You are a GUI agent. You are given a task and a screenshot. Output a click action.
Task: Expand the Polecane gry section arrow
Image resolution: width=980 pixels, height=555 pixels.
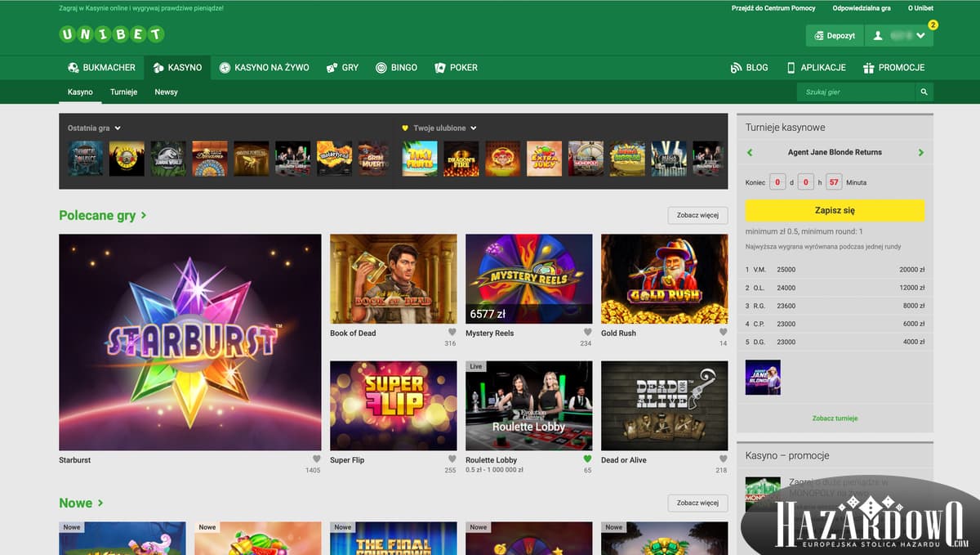click(144, 216)
